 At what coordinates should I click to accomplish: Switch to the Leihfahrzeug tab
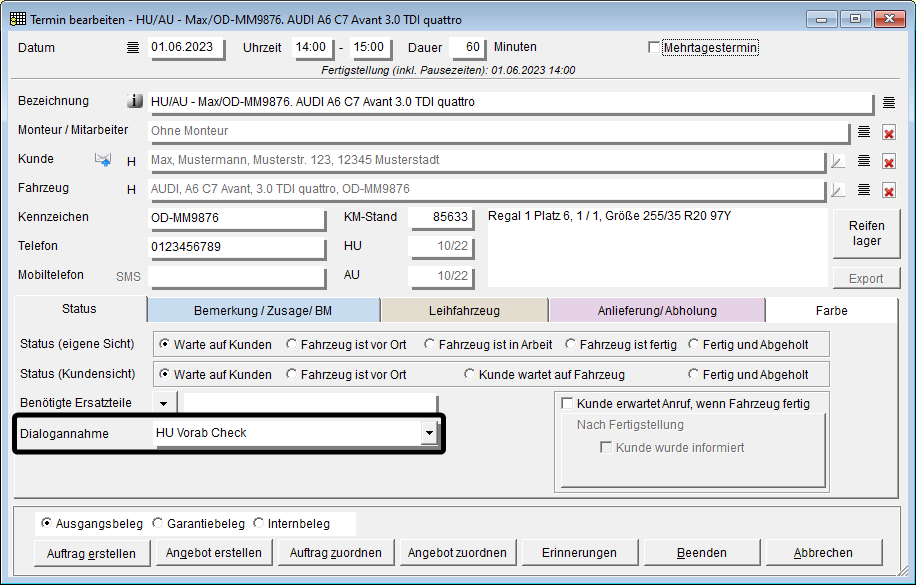point(464,310)
